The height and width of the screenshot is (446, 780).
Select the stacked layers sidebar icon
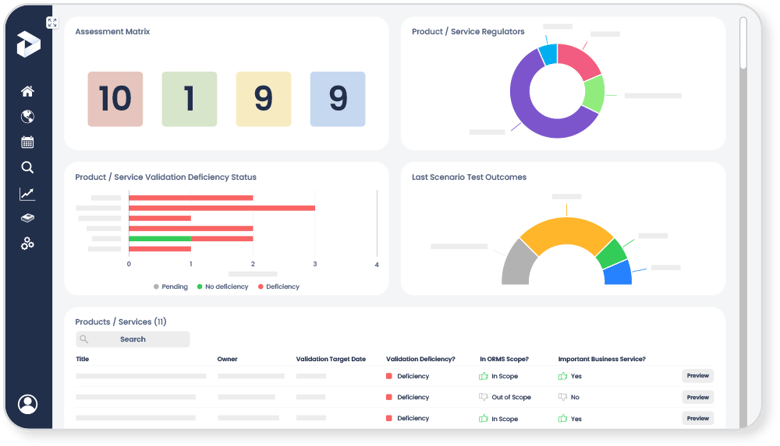coord(27,218)
